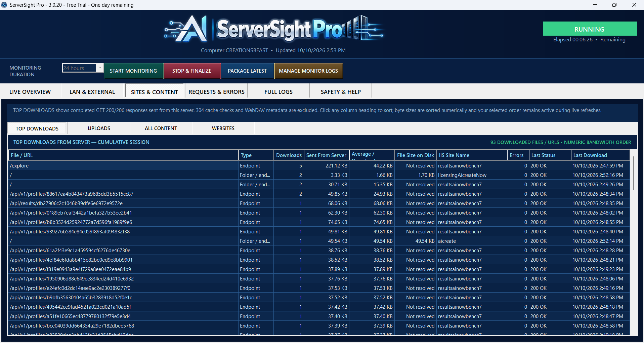
Task: Open the FULL LOGS tab
Action: [x=278, y=92]
